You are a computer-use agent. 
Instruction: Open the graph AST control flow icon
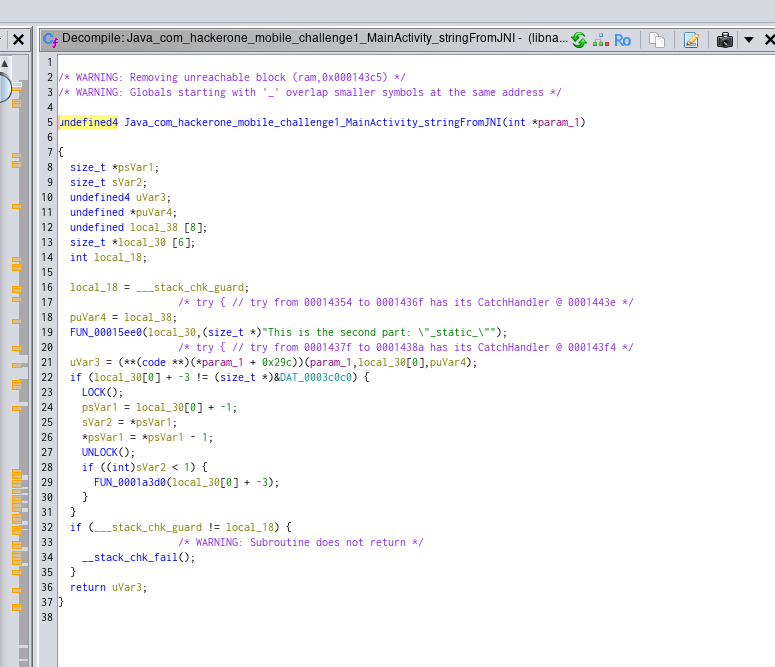click(x=601, y=40)
